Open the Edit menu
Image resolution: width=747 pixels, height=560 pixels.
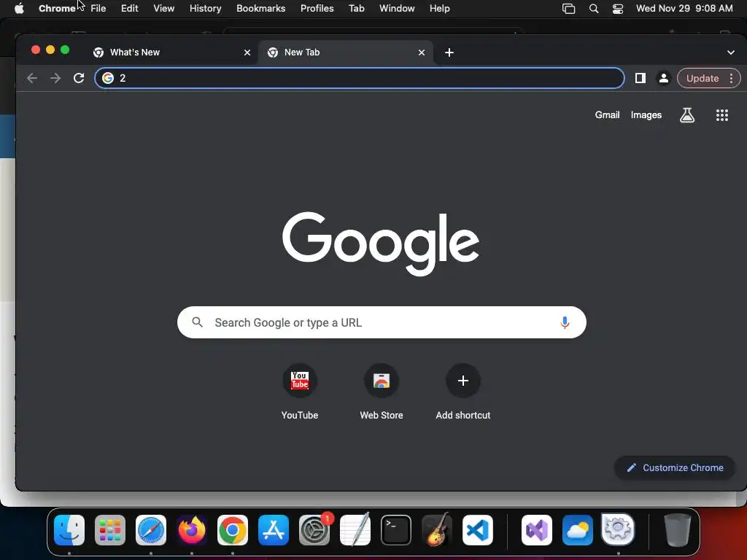coord(130,9)
